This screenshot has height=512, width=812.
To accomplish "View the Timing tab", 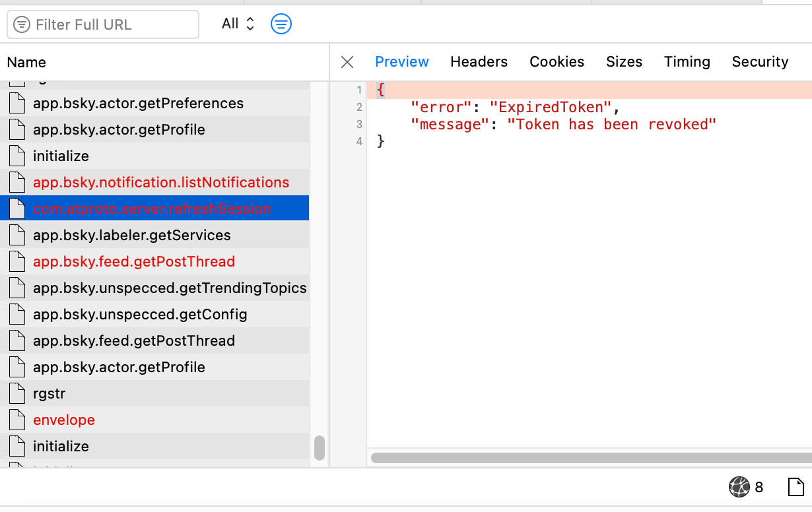I will click(x=687, y=62).
